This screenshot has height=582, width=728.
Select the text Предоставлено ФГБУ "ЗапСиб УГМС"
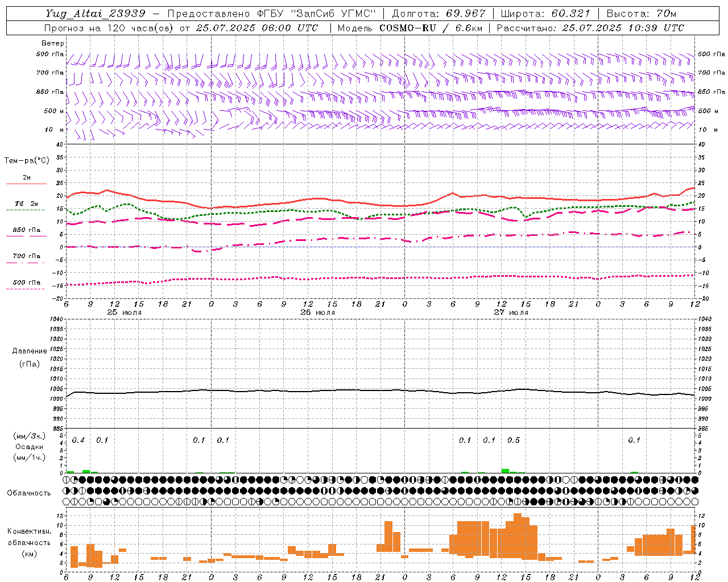pos(272,13)
